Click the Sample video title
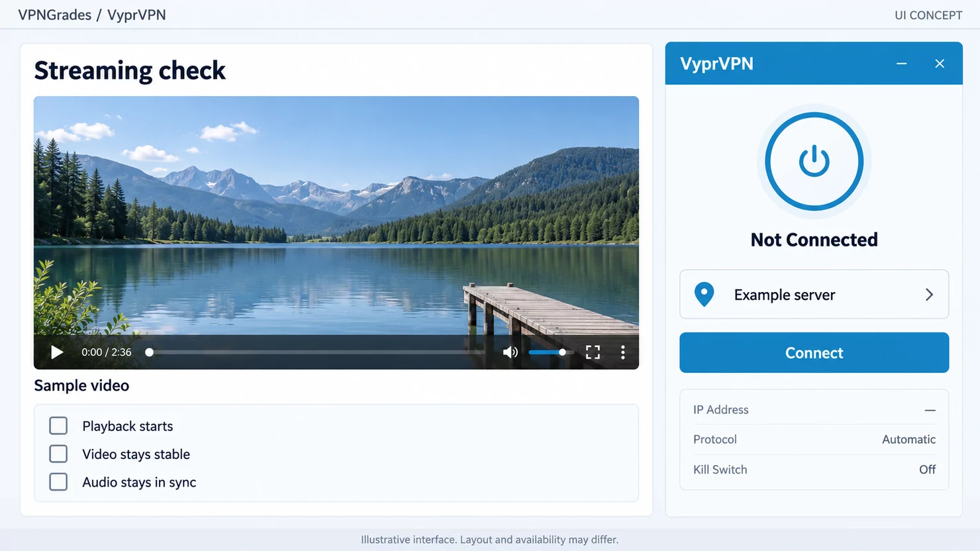This screenshot has width=980, height=551. (81, 385)
